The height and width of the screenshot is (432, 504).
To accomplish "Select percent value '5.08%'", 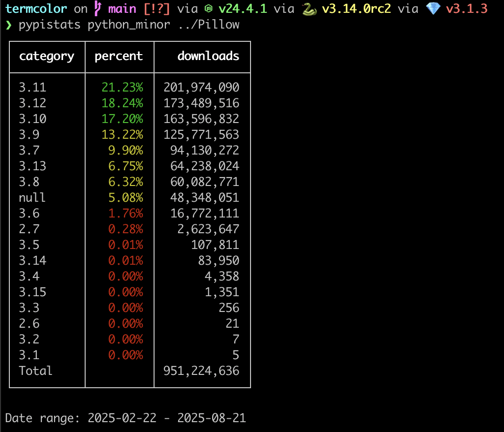I will [x=126, y=198].
